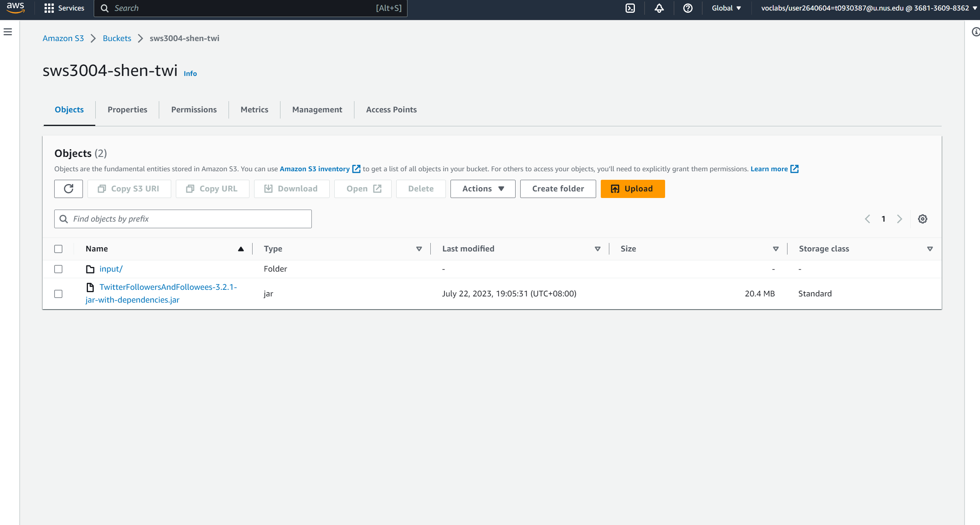Click the Standard storage class cell
Screen dimensions: 980x525
(x=815, y=294)
